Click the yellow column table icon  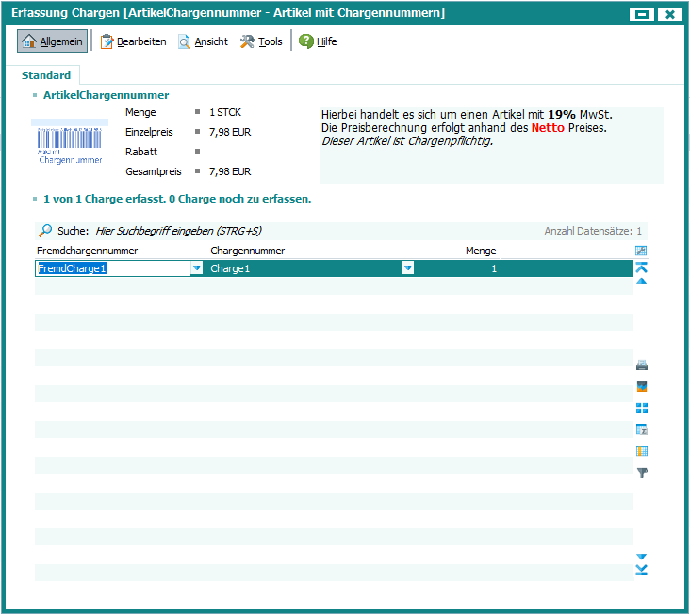[642, 451]
